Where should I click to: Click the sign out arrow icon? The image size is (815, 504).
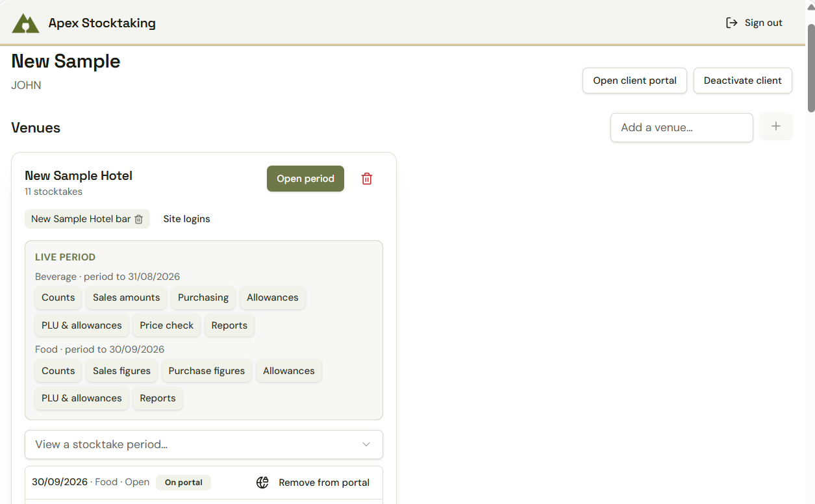coord(732,23)
